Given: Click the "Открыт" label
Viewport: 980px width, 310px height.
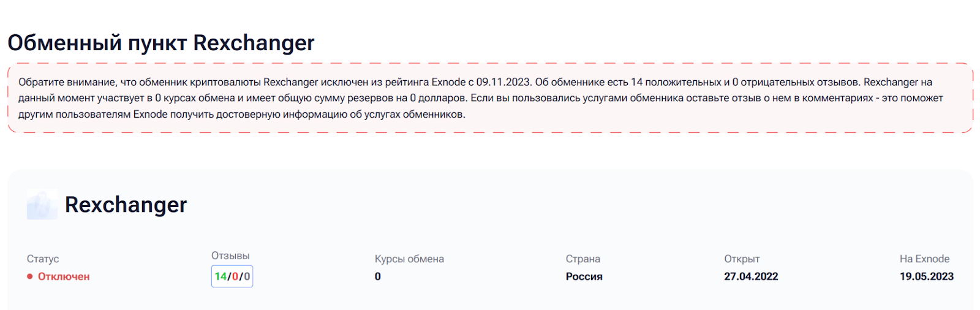Looking at the screenshot, I should [742, 259].
